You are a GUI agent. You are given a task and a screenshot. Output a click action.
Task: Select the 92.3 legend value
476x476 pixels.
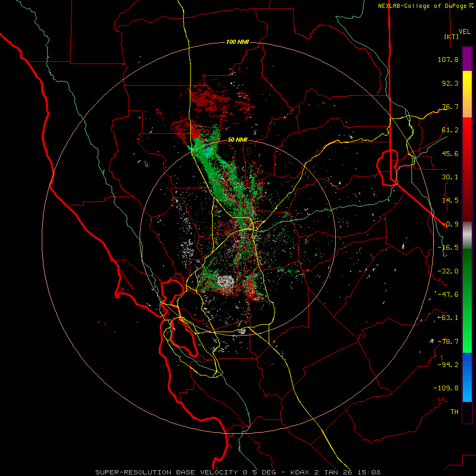[450, 83]
